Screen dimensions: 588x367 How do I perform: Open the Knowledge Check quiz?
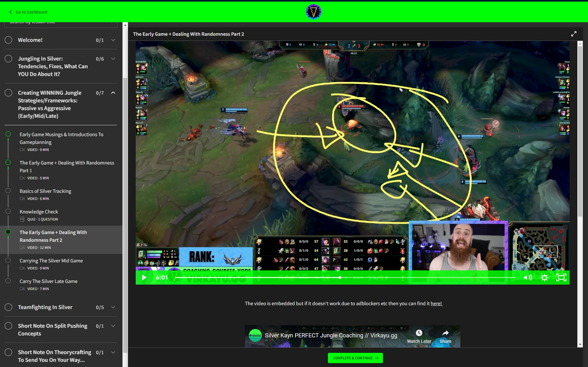[39, 212]
